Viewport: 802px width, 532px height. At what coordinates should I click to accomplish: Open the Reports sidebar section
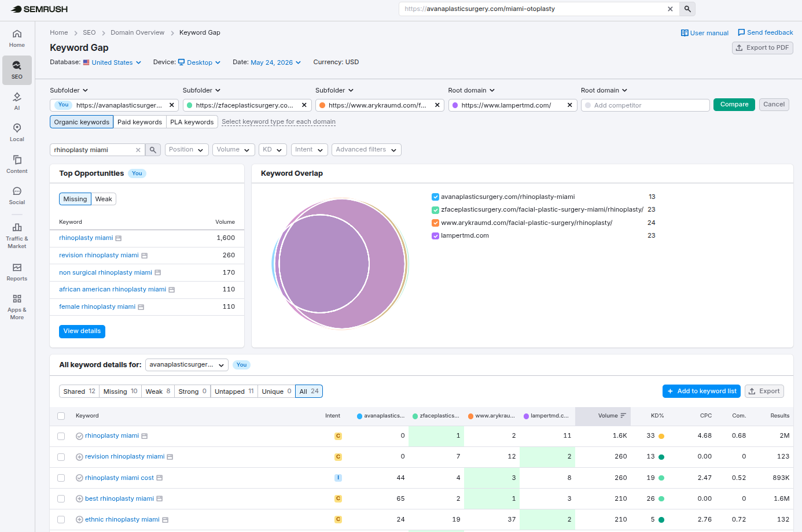pos(17,272)
